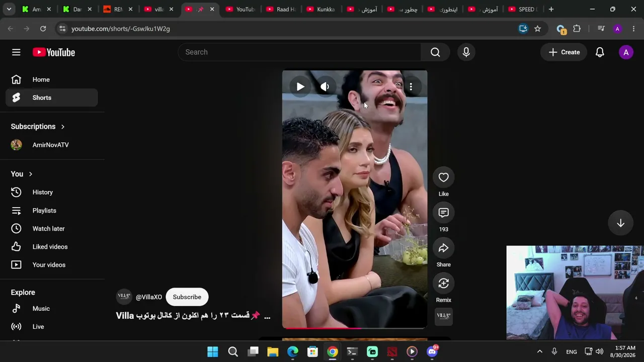The height and width of the screenshot is (362, 644).
Task: Switch to the villa tab
Action: pos(158,9)
